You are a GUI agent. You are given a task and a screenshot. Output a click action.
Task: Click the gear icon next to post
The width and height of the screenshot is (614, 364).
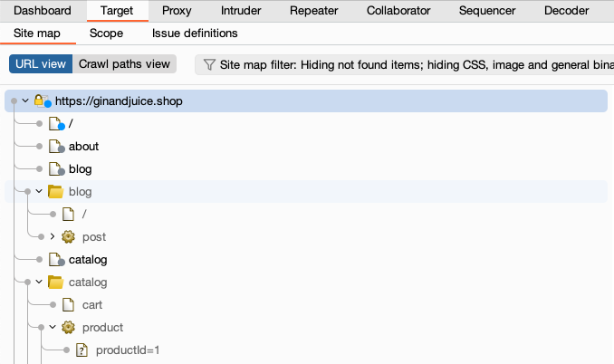pos(67,236)
